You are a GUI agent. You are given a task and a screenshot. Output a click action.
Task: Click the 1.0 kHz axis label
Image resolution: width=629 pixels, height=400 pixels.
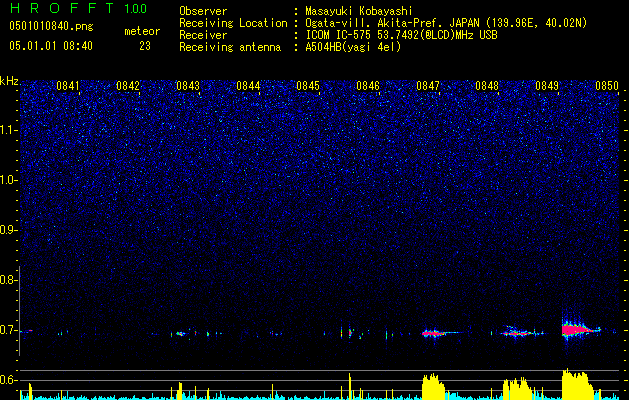tap(8, 180)
